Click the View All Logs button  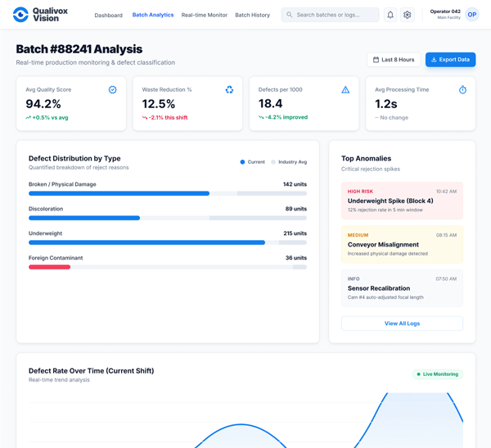tap(402, 324)
